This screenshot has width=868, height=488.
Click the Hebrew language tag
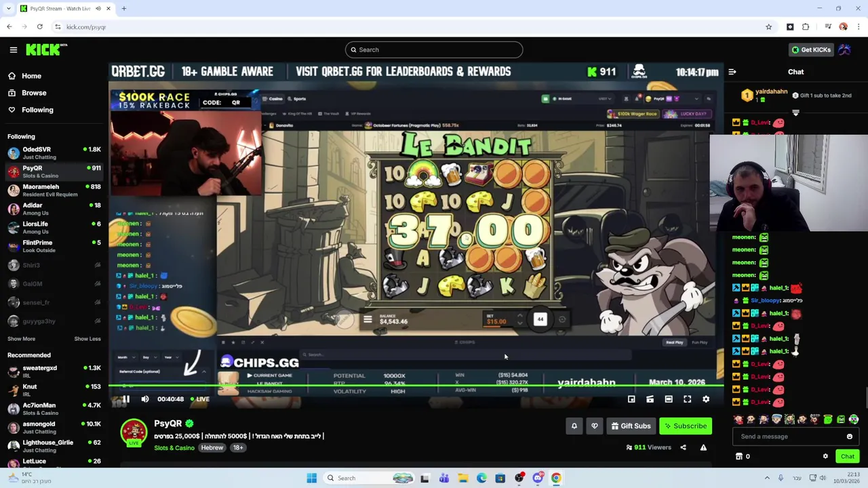212,448
